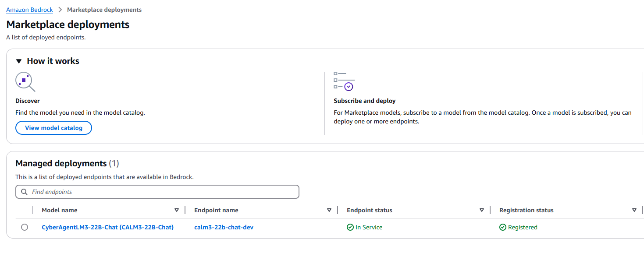
Task: Sort by Registration status using its arrow
Action: (x=634, y=210)
